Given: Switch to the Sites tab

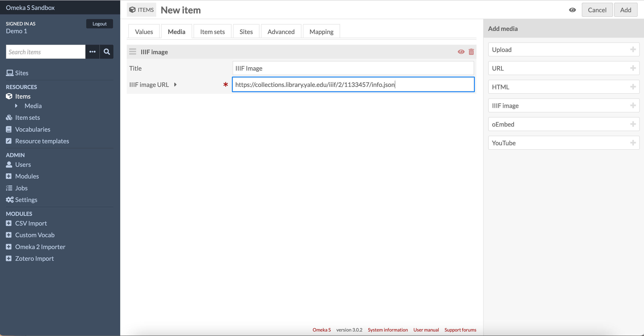Looking at the screenshot, I should pos(246,31).
